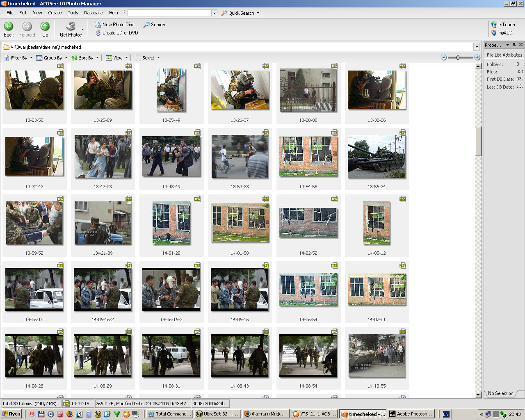Select thumbnail 14-10-55

pos(377,356)
